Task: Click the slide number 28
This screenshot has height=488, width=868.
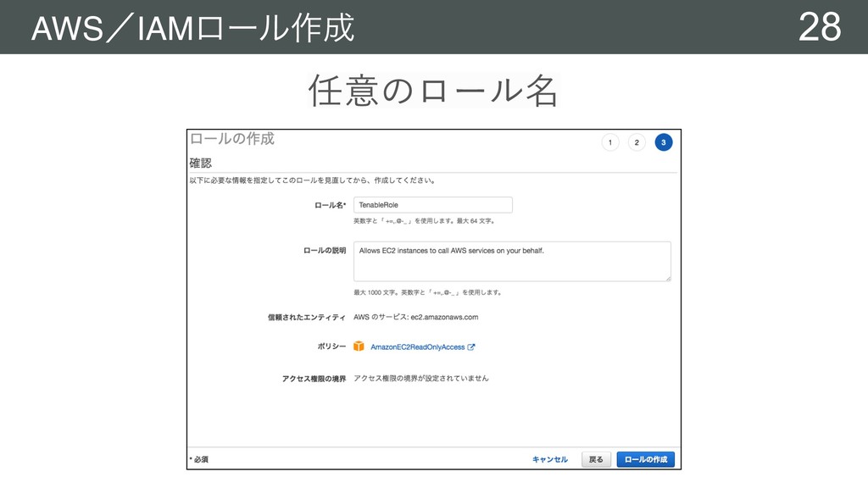Action: coord(820,26)
